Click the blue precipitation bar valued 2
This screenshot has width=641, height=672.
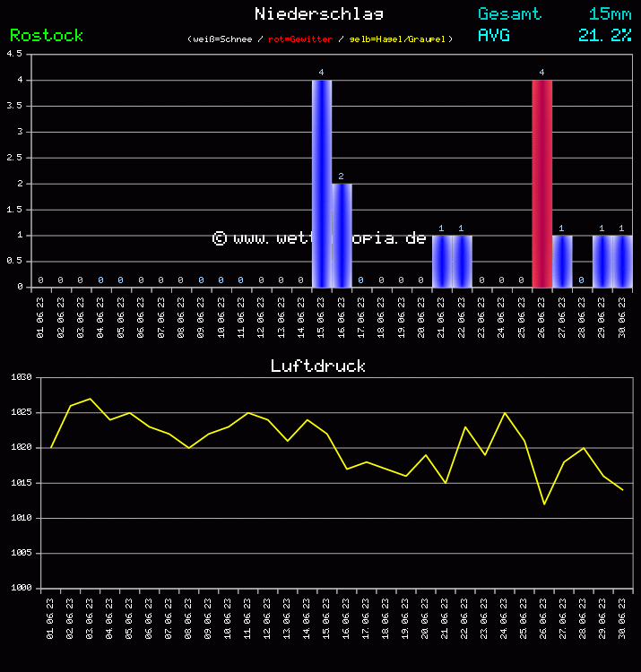click(x=342, y=236)
